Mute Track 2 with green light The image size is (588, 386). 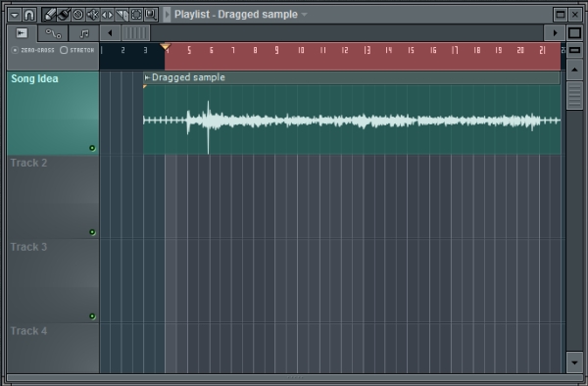tap(92, 232)
